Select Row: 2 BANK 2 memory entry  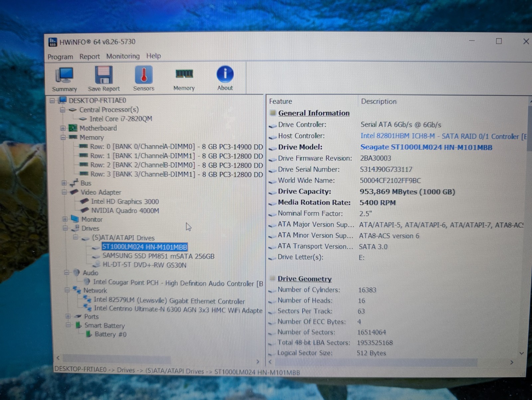coord(176,165)
